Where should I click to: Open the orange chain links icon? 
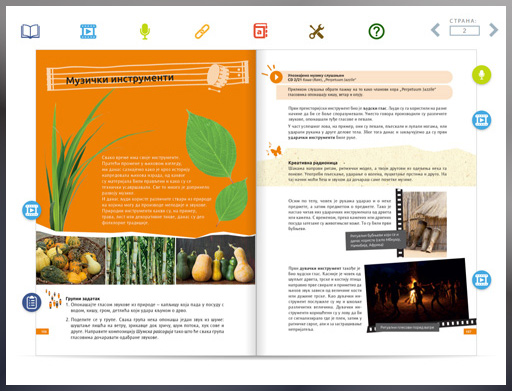pyautogui.click(x=202, y=32)
